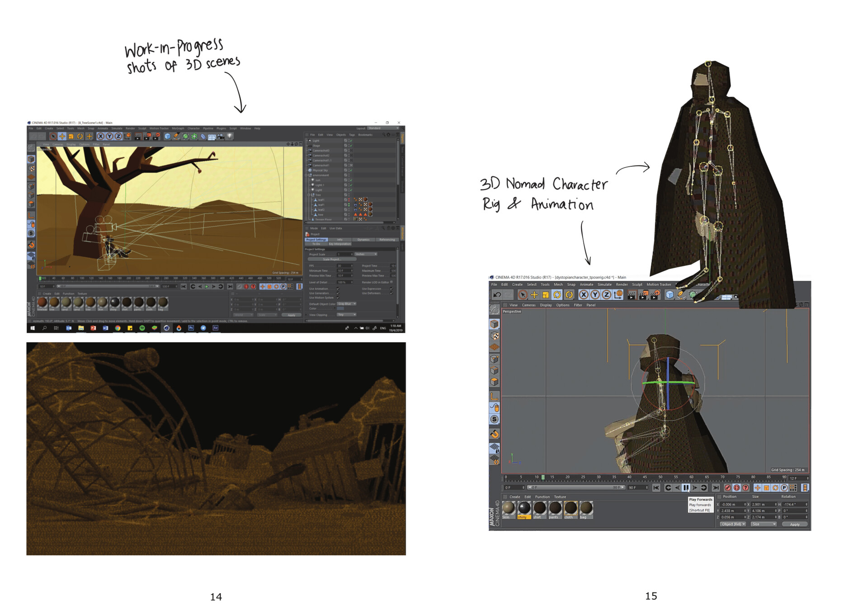Uncheck the Use Animation checkbox
The height and width of the screenshot is (614, 868).
(338, 289)
